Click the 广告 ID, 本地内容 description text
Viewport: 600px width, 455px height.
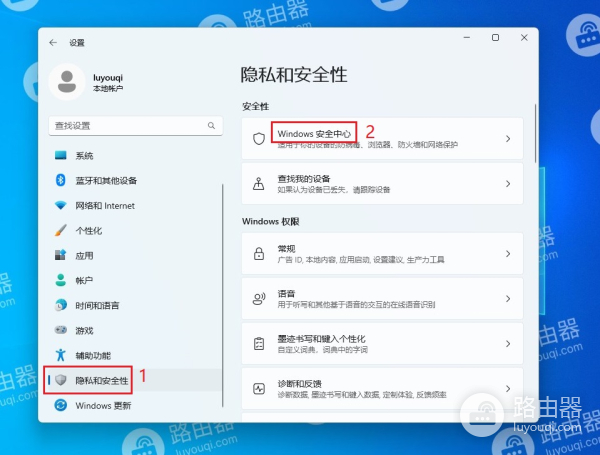pyautogui.click(x=361, y=260)
